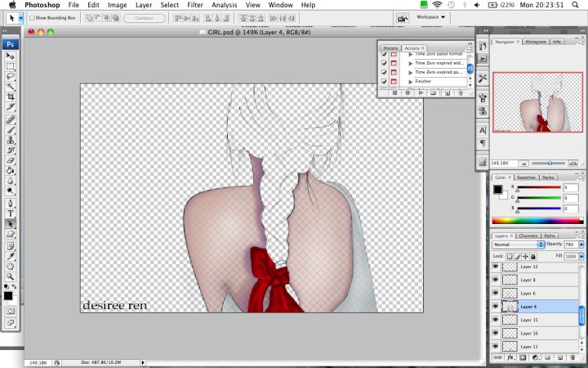588x368 pixels.
Task: Select the Rectangular Marquee tool
Action: tap(10, 66)
